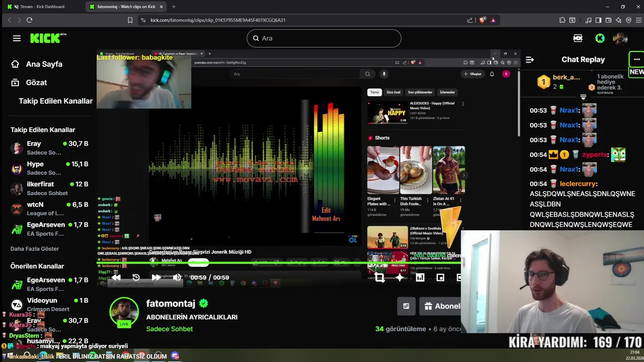Open EgeArseven under Önerilen Kanallar
Screen dimensions: 644x362
[49, 284]
